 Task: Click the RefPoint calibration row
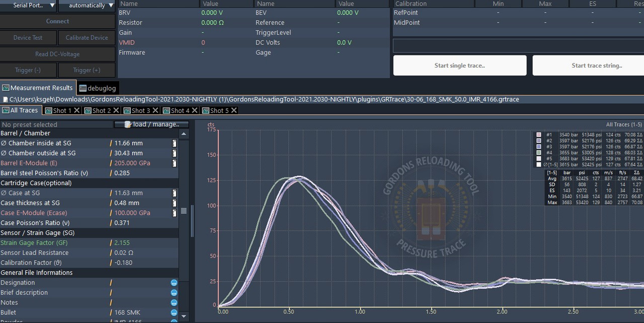point(518,13)
